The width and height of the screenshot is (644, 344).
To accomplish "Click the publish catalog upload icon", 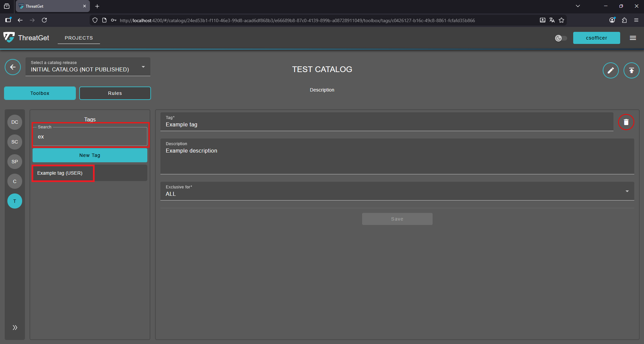I will (631, 70).
